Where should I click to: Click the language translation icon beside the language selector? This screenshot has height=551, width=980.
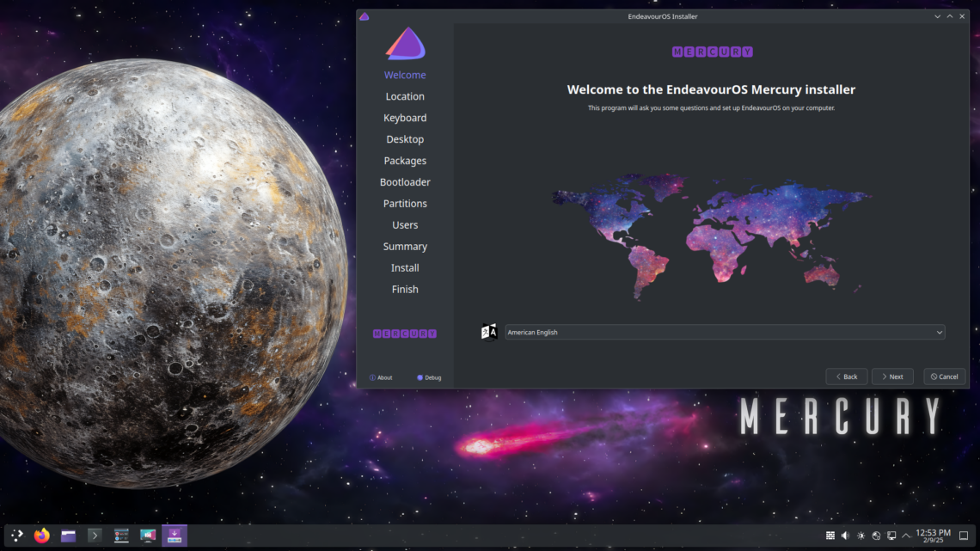pyautogui.click(x=489, y=332)
